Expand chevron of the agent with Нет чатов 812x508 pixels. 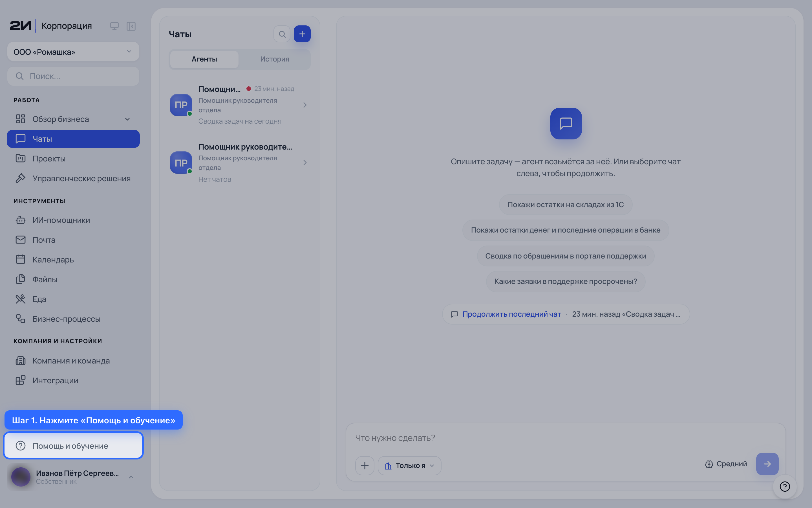tap(305, 163)
